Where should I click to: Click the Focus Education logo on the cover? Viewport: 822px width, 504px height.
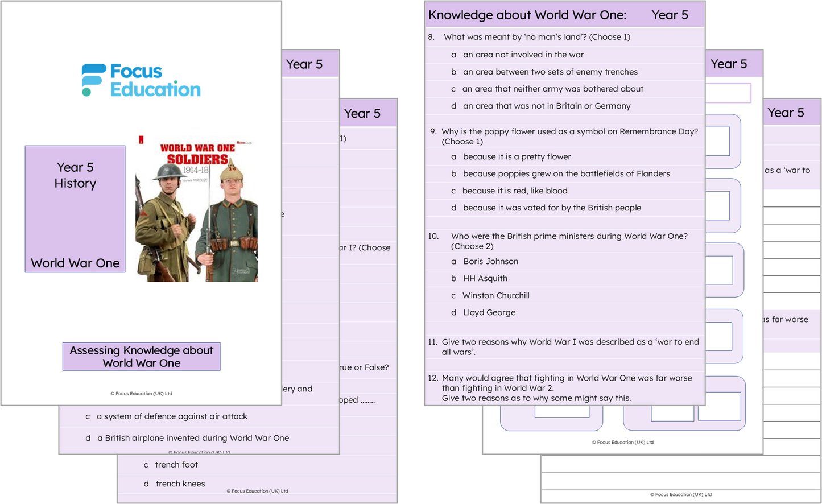point(141,80)
